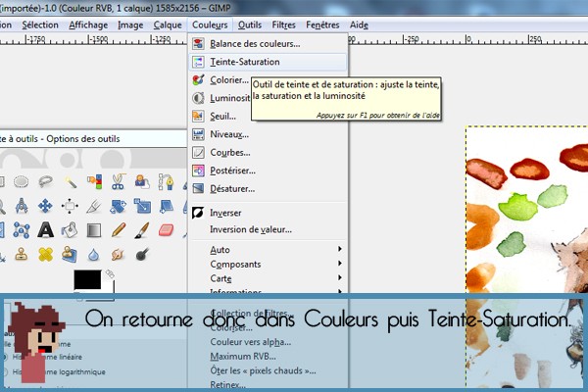
Task: Swap foreground and background colors arrow
Action: (x=110, y=273)
